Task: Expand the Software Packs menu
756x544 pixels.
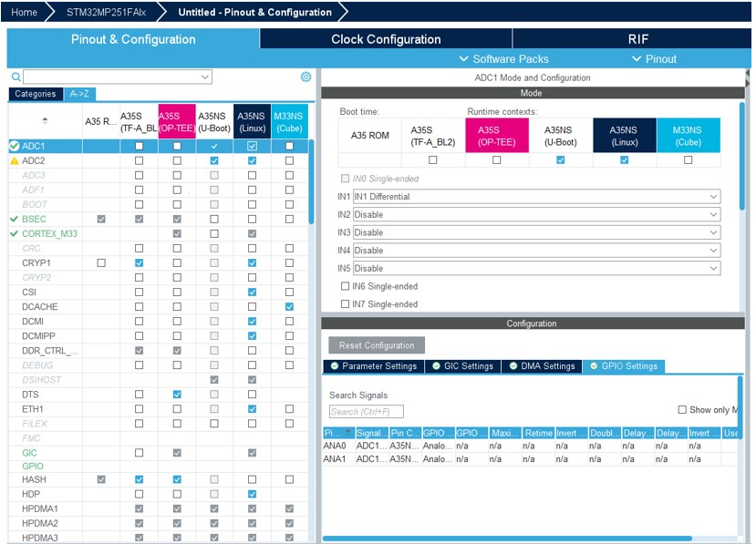Action: tap(503, 59)
